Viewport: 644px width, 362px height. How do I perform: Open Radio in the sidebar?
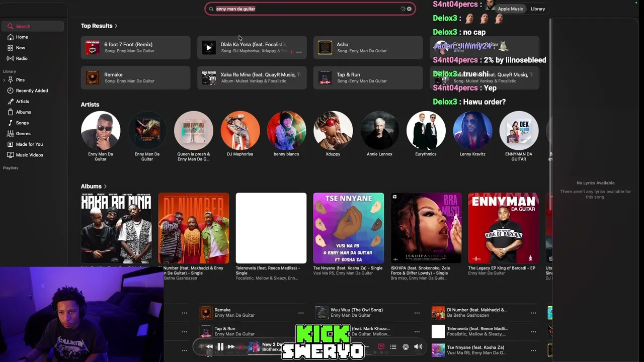32,58
